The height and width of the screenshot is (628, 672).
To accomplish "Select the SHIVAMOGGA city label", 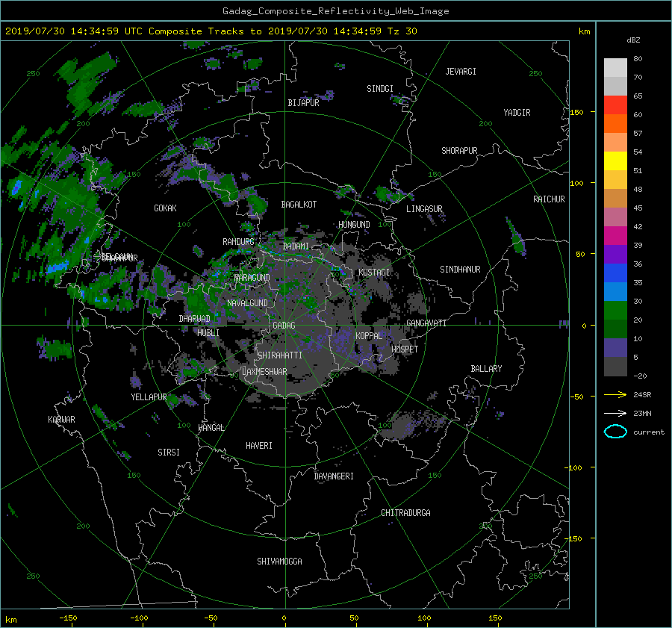I will point(279,562).
